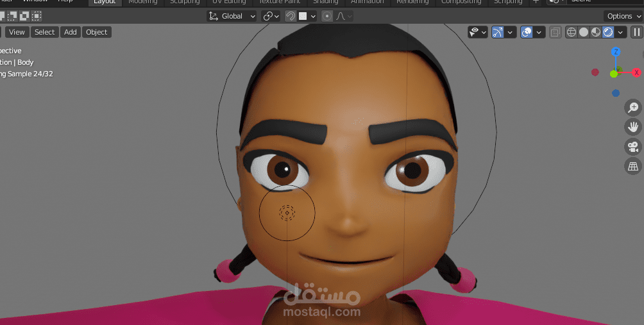Switch perspective/orthographic with grid icon

coord(633,166)
